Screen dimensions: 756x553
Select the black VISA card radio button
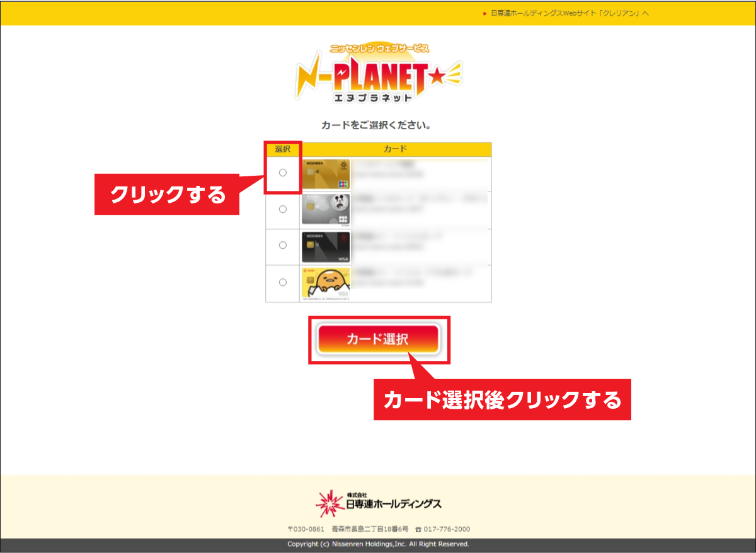(282, 245)
